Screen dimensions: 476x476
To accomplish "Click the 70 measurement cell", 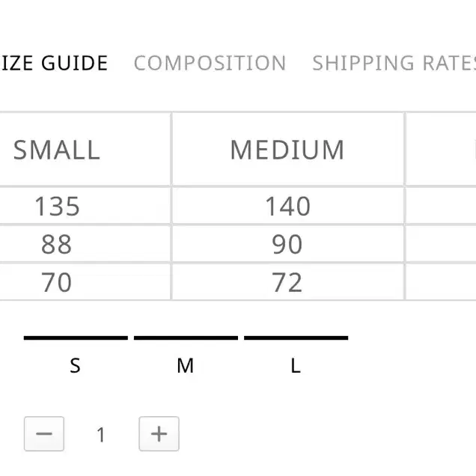I will (57, 282).
